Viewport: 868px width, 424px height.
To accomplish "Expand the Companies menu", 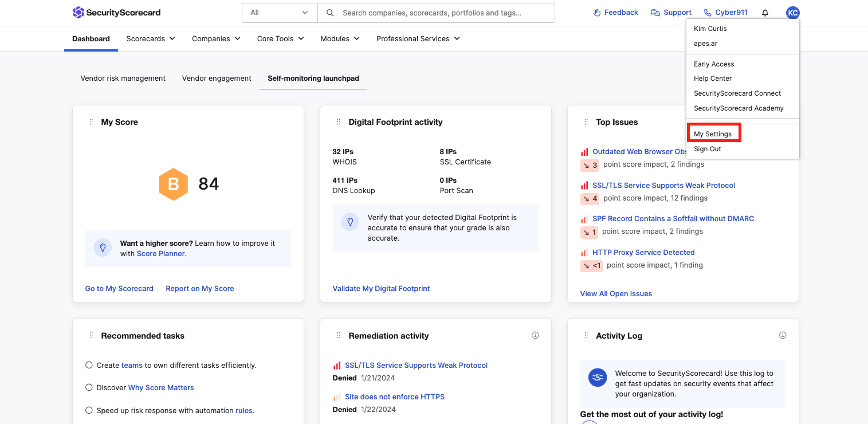I will pyautogui.click(x=216, y=38).
